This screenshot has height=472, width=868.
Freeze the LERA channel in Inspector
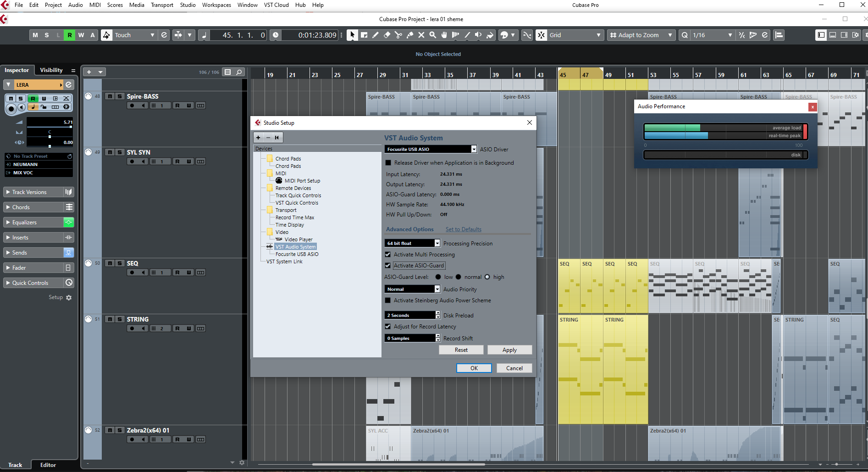click(66, 107)
